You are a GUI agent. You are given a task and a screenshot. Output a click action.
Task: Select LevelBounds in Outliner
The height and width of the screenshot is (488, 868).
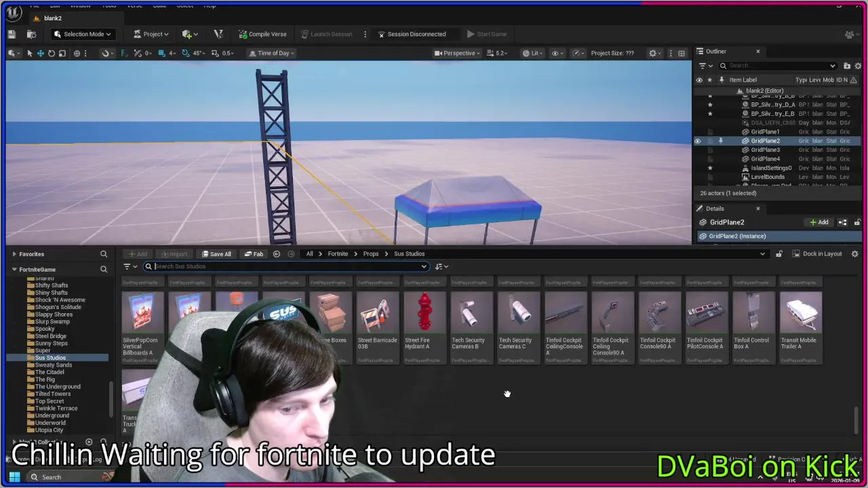pos(768,177)
